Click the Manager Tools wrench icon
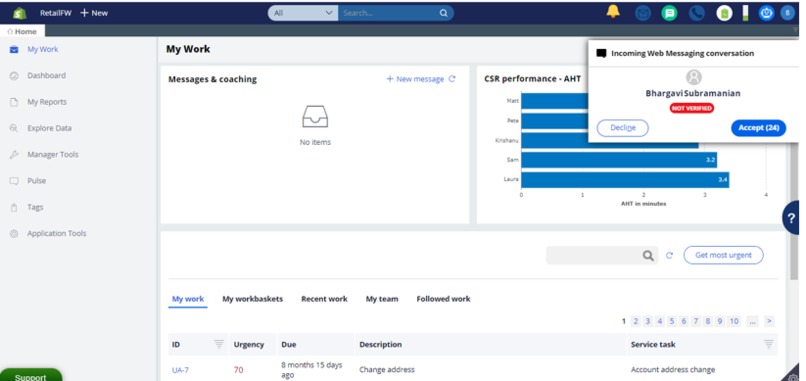The image size is (806, 381). tap(14, 155)
